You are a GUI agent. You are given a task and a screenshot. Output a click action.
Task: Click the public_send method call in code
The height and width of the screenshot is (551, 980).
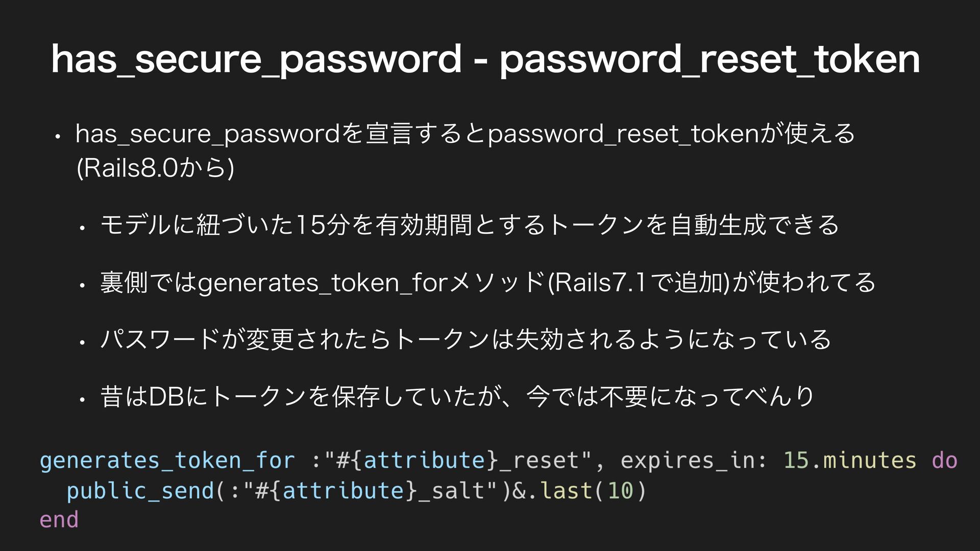pos(140,491)
